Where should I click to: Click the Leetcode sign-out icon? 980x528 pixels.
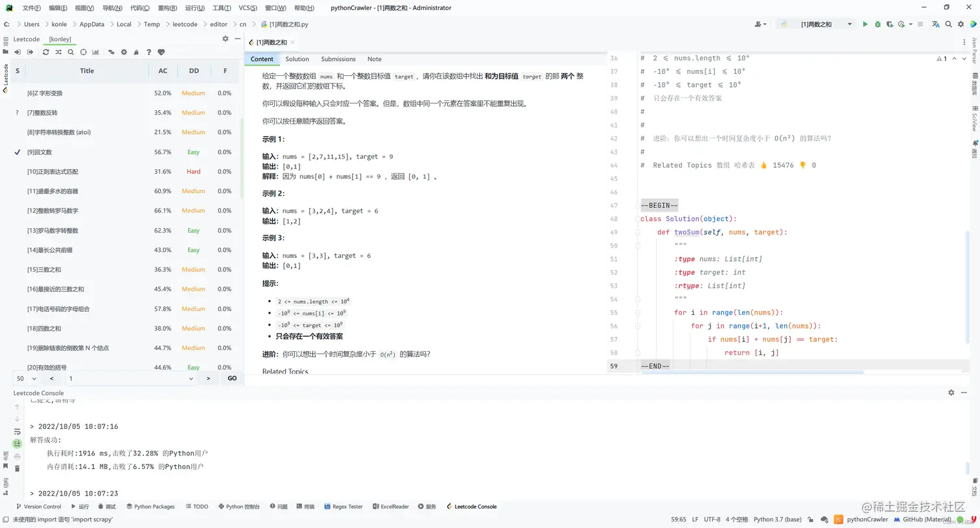pos(30,52)
